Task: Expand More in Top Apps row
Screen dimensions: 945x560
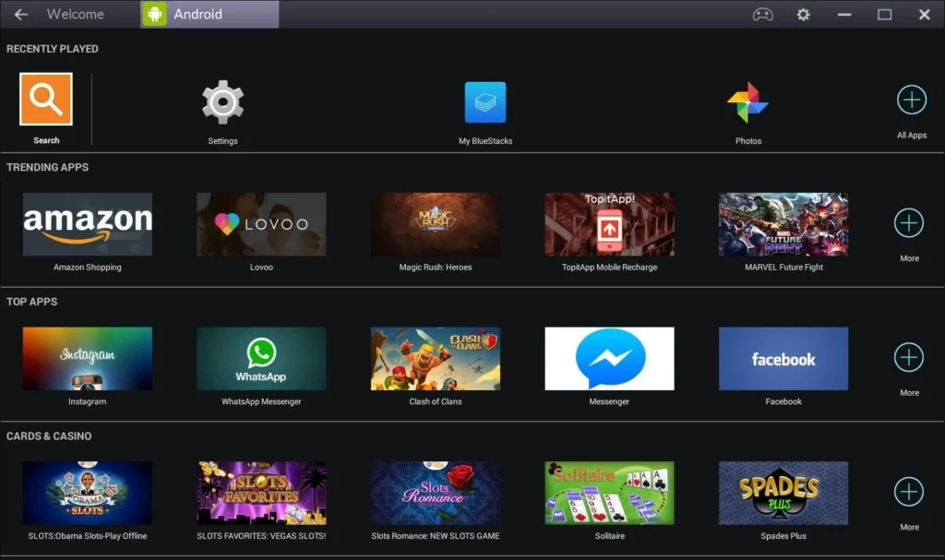Action: click(909, 357)
